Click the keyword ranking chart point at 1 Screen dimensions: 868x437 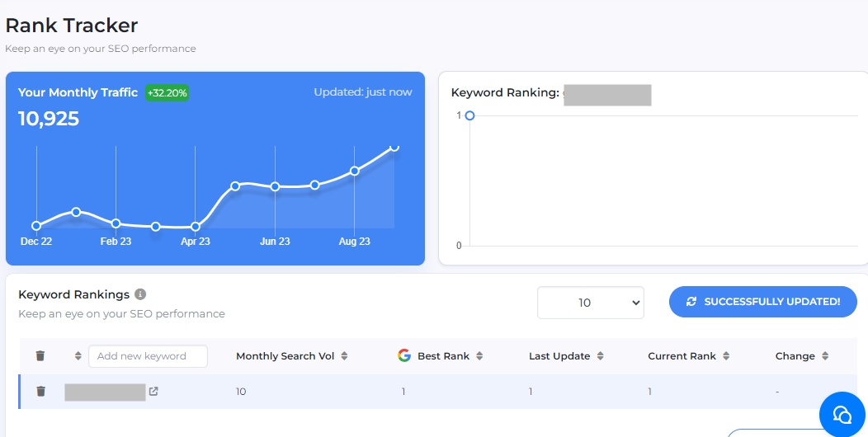click(x=469, y=115)
